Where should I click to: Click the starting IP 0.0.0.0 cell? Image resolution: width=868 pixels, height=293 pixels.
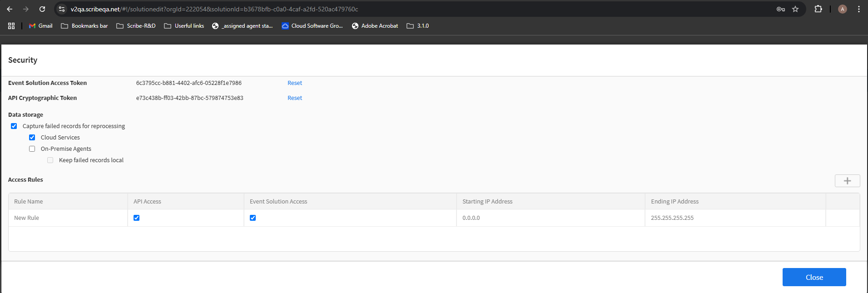click(551, 218)
